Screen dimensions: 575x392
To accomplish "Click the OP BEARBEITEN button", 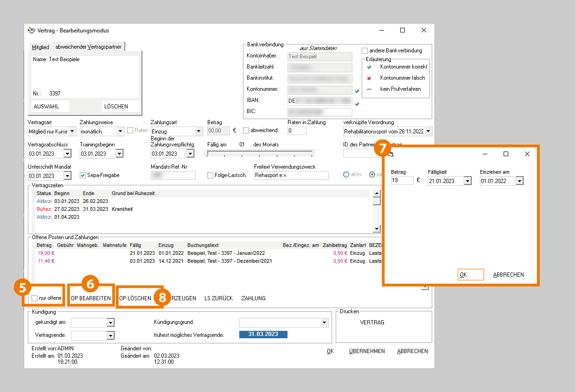I will (x=91, y=298).
